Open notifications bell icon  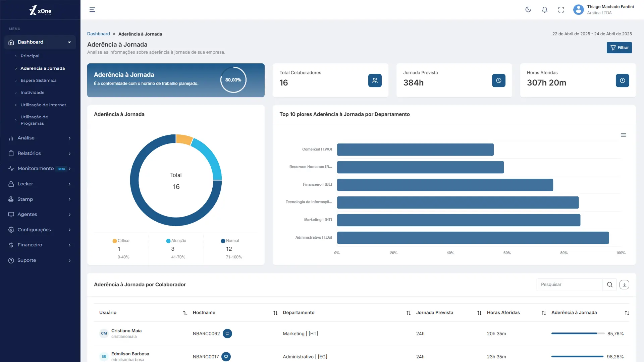(x=545, y=10)
